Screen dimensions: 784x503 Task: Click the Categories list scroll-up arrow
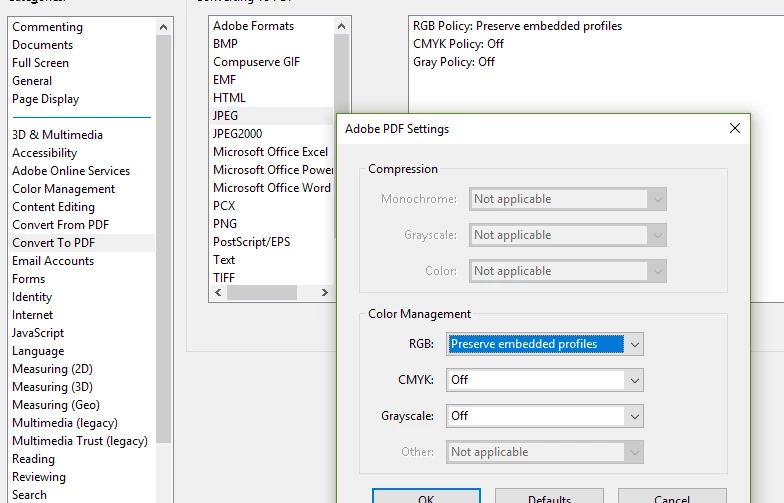click(164, 27)
